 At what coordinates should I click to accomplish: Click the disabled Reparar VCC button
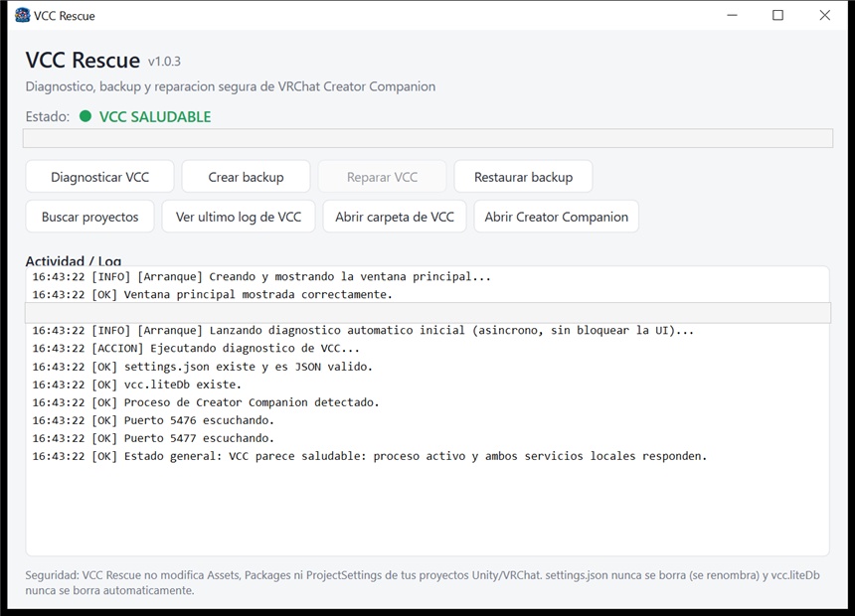click(382, 177)
